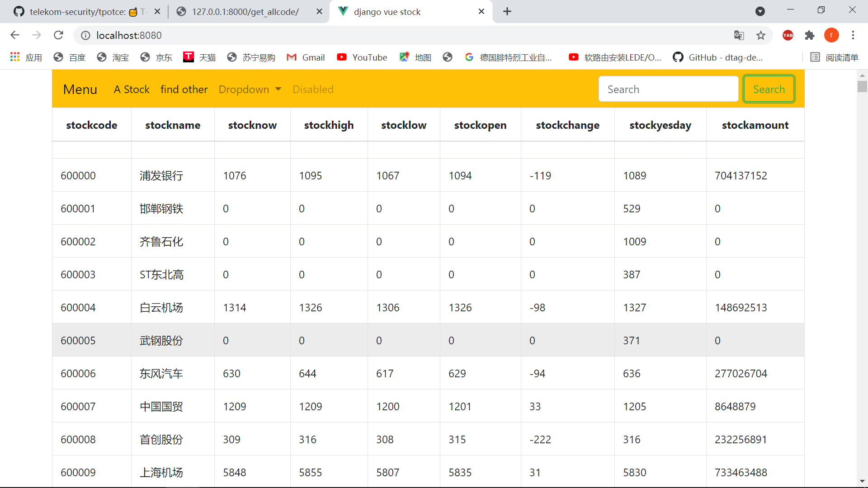Open a new browser tab
The height and width of the screenshot is (488, 868).
coord(507,11)
